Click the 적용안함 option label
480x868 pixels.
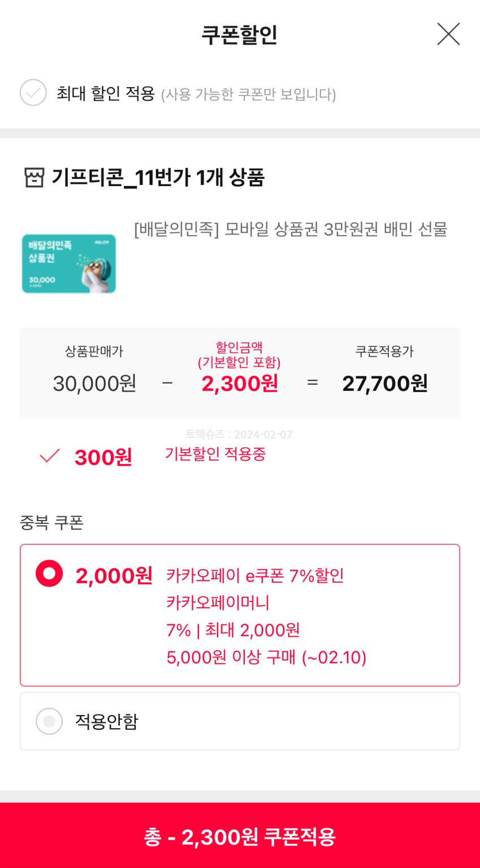pos(107,721)
